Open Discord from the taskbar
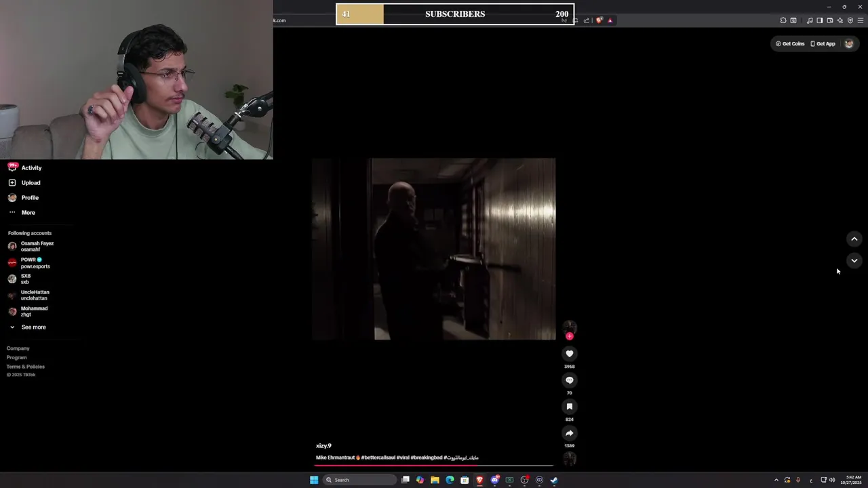 point(494,480)
